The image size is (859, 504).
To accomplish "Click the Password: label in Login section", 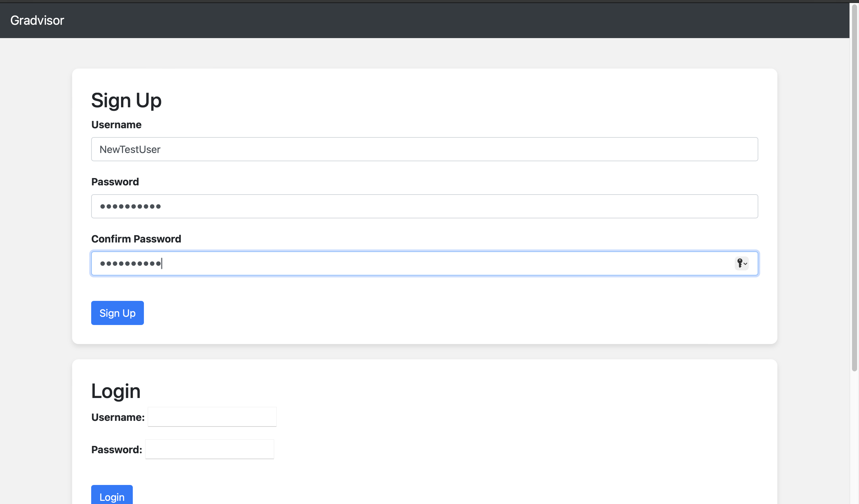I will [x=117, y=449].
